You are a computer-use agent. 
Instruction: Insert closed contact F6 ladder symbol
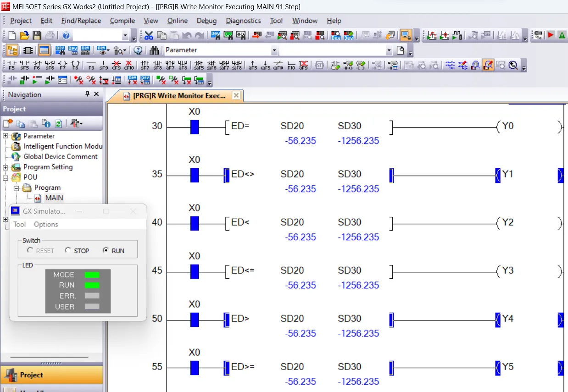pyautogui.click(x=37, y=65)
